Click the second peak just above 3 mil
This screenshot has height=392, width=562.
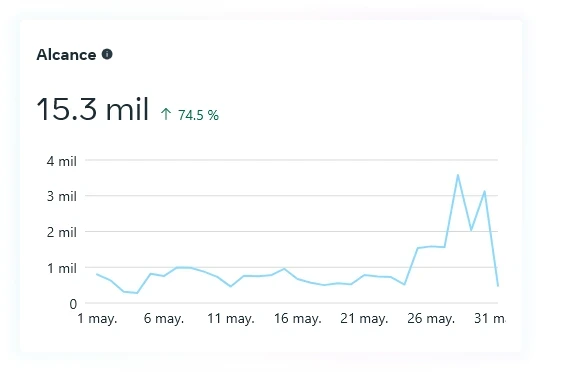[x=485, y=191]
